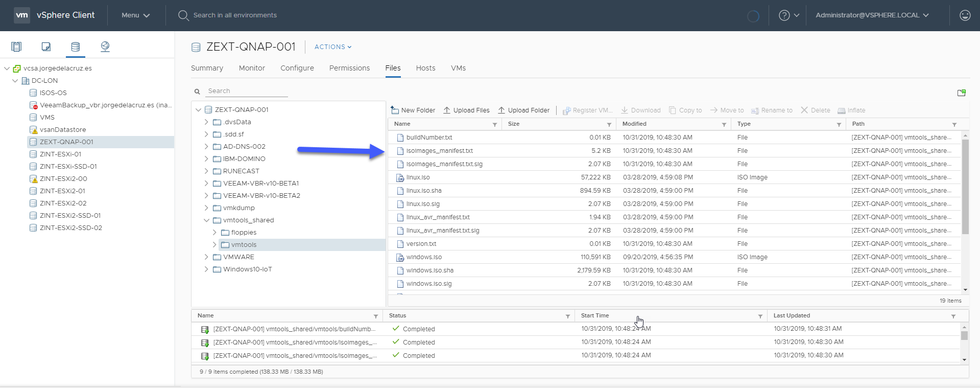This screenshot has height=388, width=980.
Task: Click the Rename to button
Action: (772, 110)
